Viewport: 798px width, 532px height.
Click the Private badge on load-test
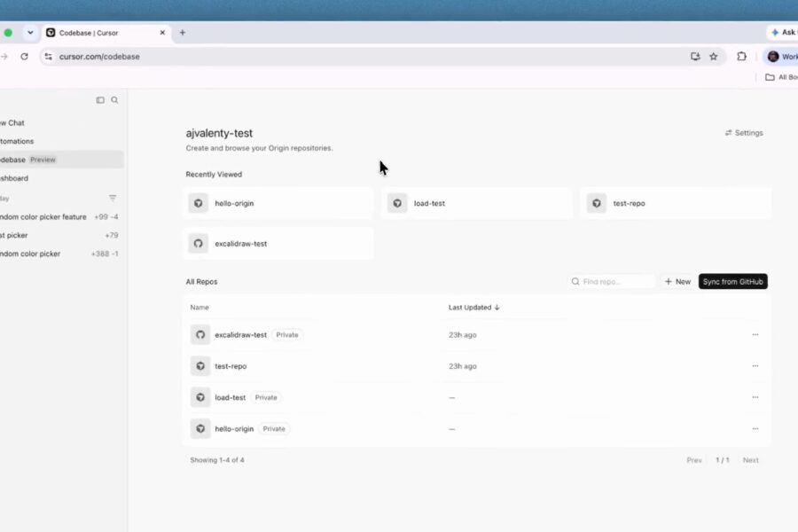(x=266, y=397)
